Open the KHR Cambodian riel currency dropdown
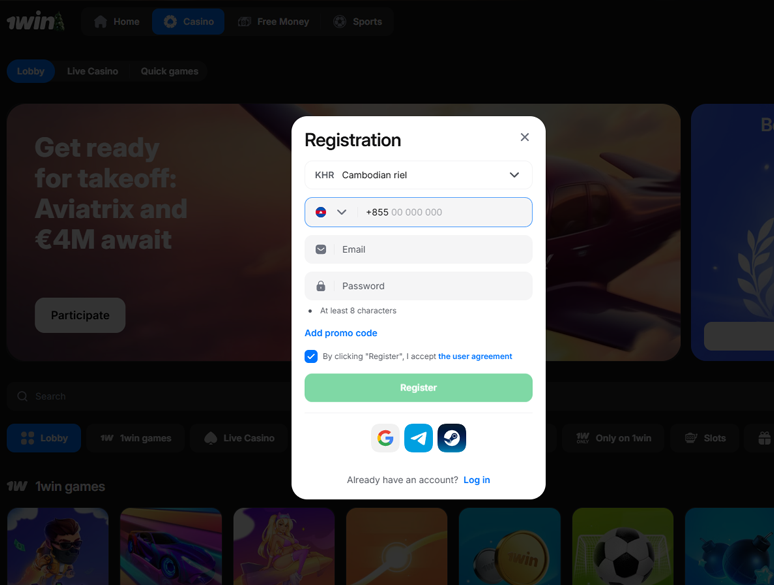This screenshot has width=774, height=585. click(x=418, y=175)
